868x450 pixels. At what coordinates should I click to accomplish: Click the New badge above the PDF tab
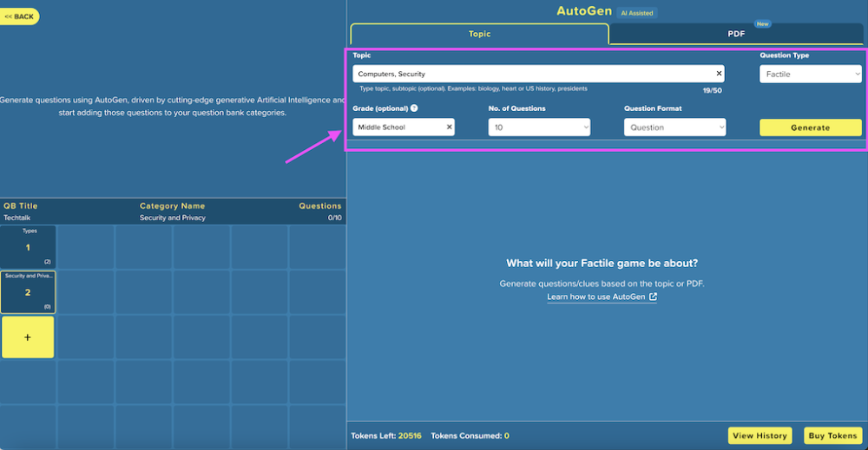pos(762,23)
